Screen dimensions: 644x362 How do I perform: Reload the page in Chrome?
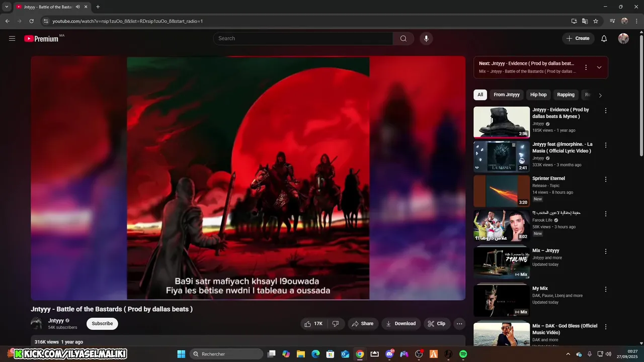point(31,21)
